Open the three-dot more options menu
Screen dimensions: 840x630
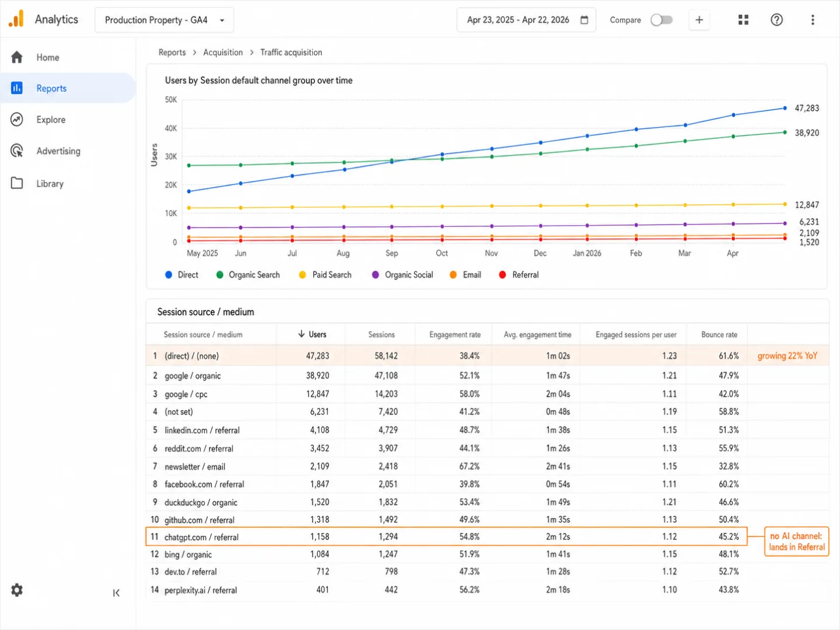pyautogui.click(x=813, y=20)
